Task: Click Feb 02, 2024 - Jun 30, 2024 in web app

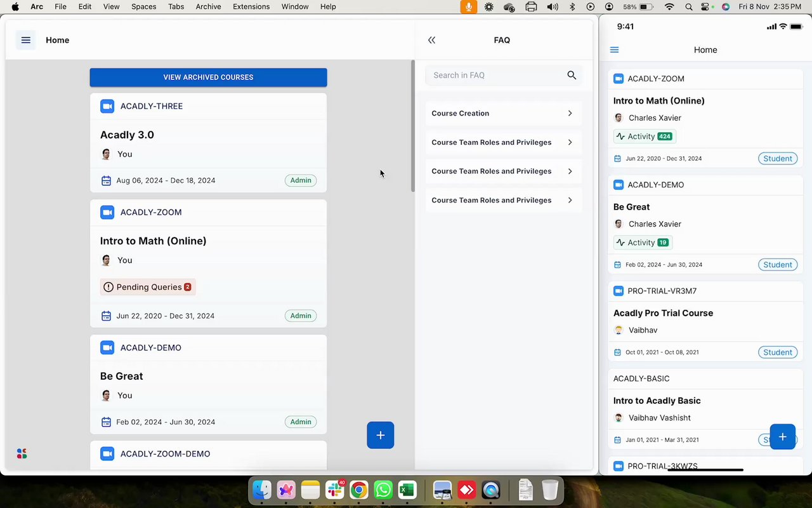Action: click(166, 422)
